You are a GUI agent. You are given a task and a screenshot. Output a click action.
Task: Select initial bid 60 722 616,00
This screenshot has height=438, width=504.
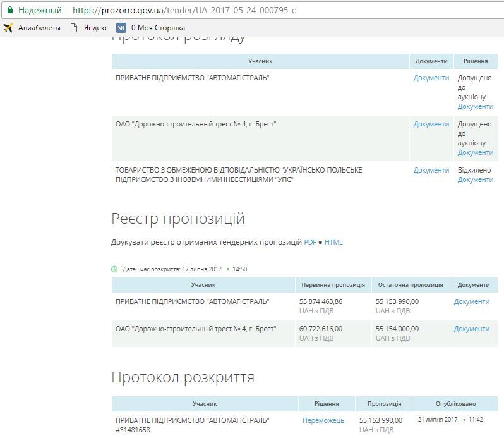[321, 329]
